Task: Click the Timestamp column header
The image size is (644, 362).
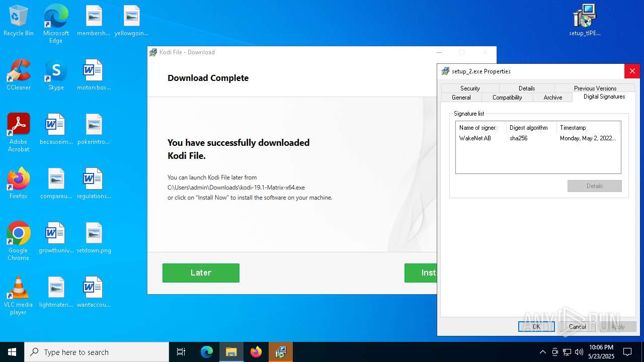Action: (x=588, y=128)
